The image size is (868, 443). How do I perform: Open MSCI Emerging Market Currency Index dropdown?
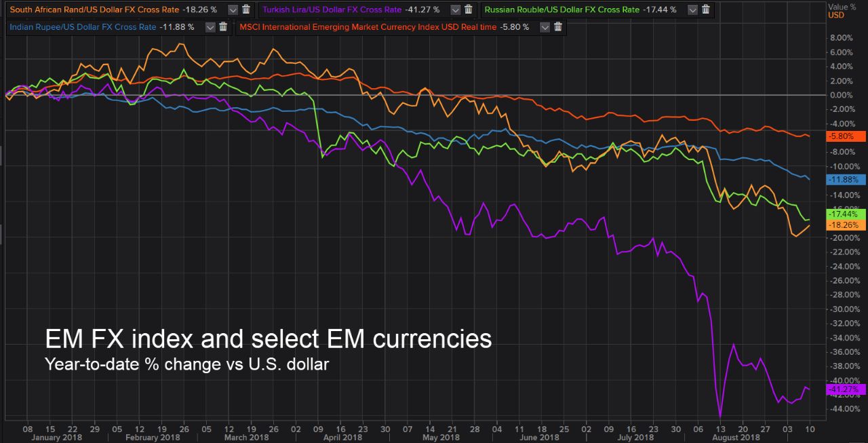pos(544,28)
